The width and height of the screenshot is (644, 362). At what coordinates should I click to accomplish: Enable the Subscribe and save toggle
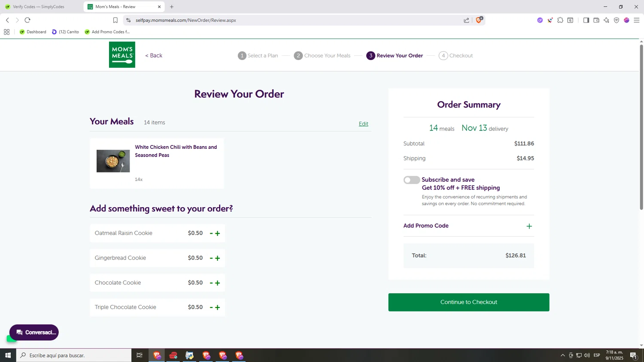tap(412, 180)
